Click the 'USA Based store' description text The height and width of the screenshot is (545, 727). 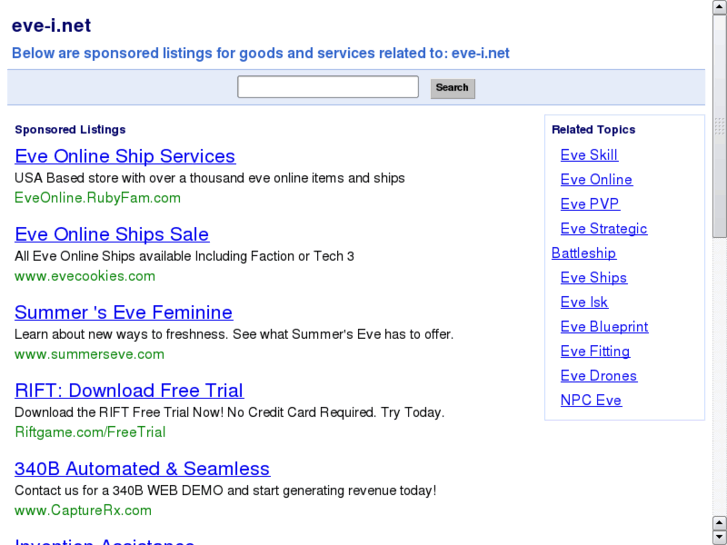click(x=210, y=178)
